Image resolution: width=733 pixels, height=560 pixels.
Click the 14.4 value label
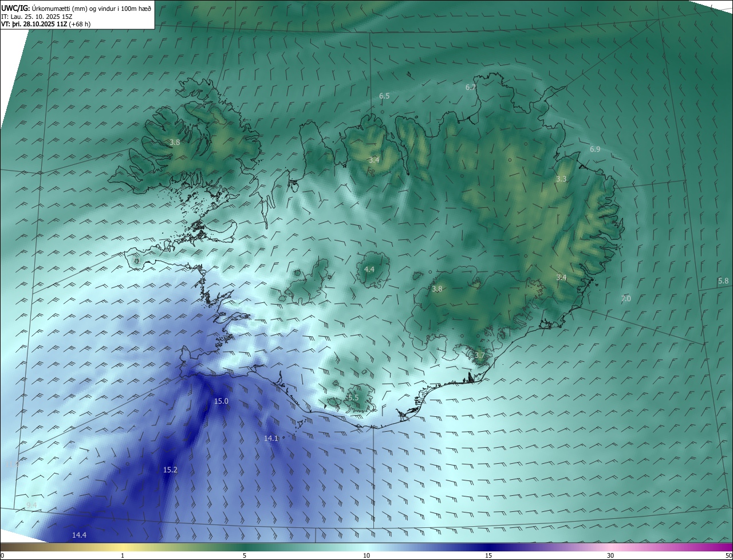[79, 535]
